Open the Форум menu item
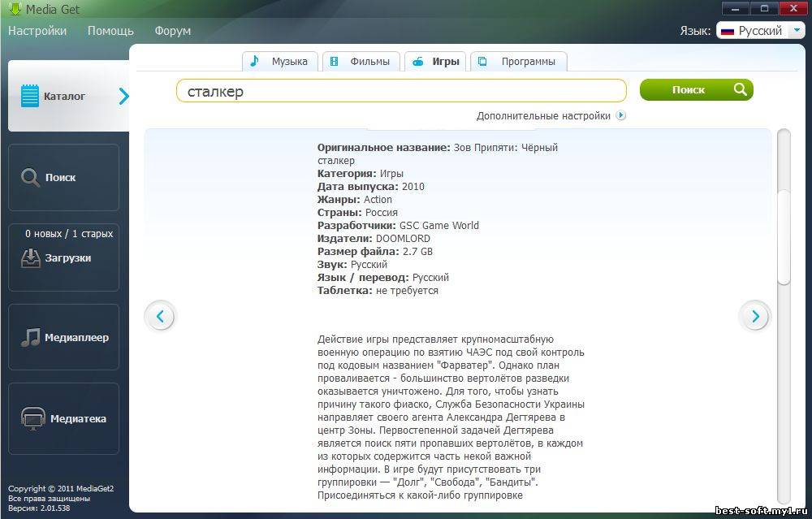Screen dimensions: 812x519 pos(172,31)
